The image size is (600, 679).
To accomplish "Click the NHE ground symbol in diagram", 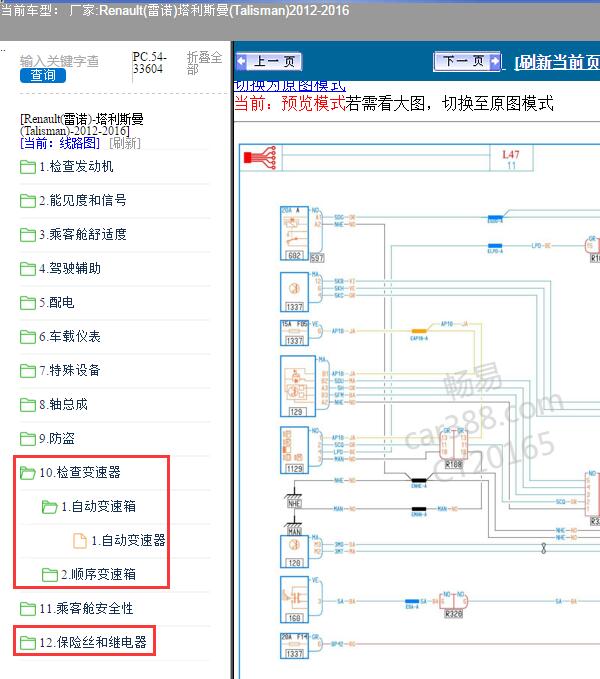I will click(294, 500).
